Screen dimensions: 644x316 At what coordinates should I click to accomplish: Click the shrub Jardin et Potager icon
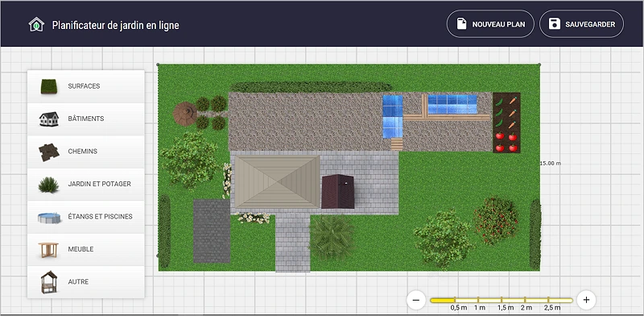point(48,185)
